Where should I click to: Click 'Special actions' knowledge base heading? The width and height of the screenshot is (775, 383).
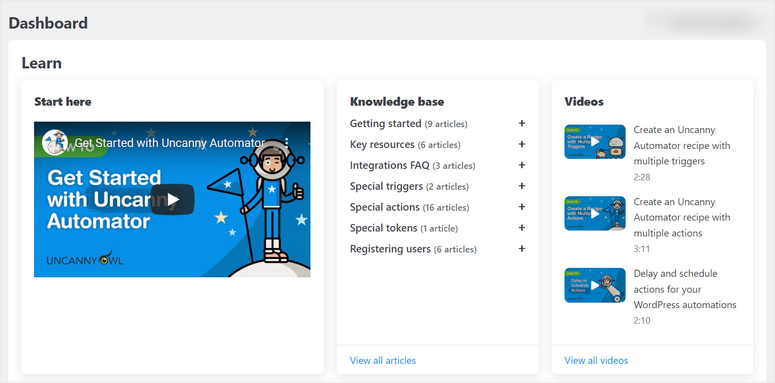click(x=385, y=207)
